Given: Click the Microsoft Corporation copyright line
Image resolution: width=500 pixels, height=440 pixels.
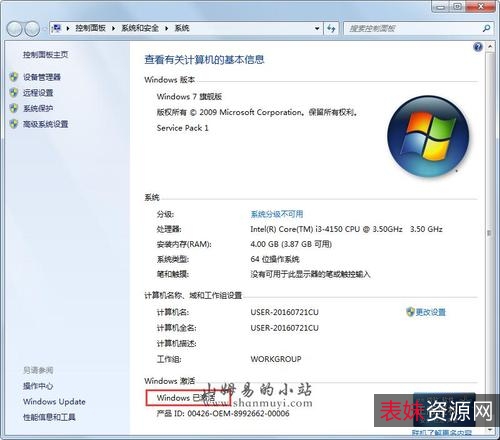Looking at the screenshot, I should (257, 112).
